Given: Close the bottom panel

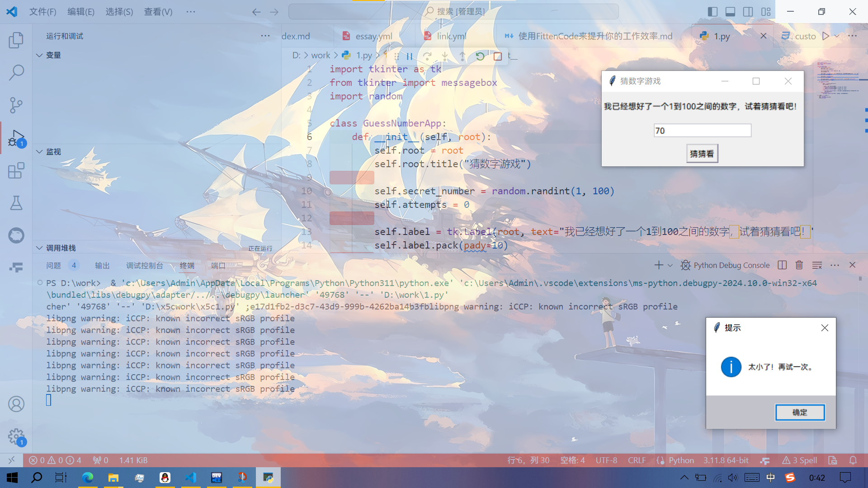Looking at the screenshot, I should [x=852, y=265].
